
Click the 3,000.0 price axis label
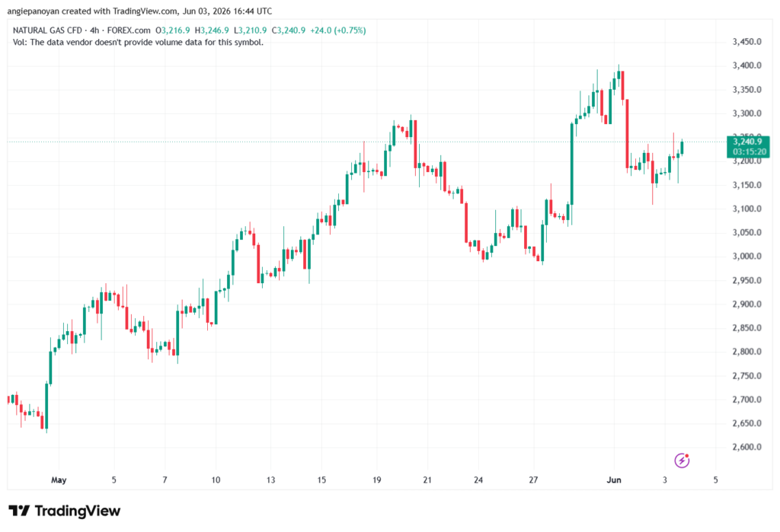(x=746, y=256)
